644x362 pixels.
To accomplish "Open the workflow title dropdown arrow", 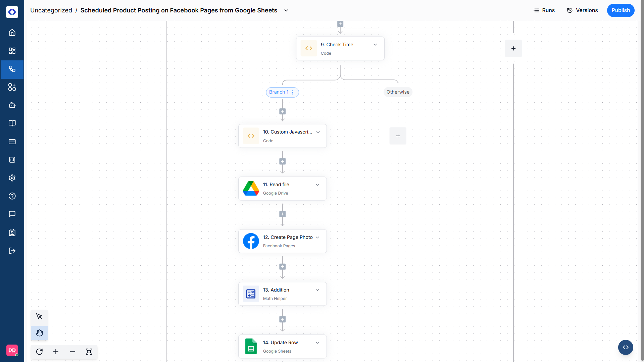I will click(x=286, y=10).
